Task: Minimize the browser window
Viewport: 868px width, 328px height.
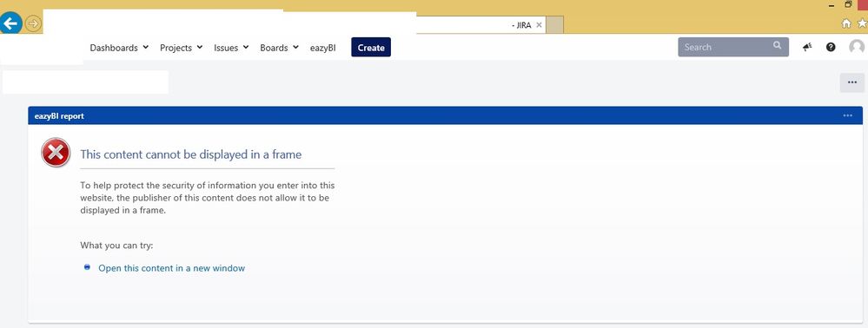Action: click(x=832, y=5)
